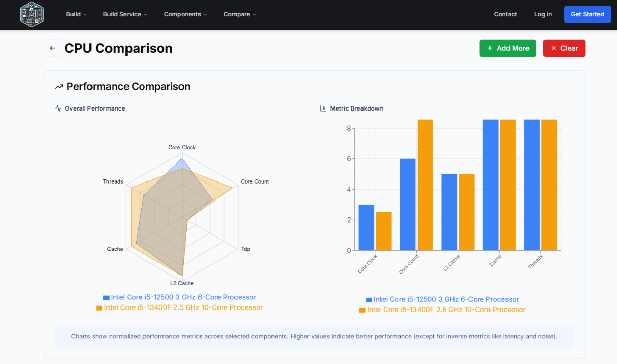
Task: Open the Build Service dropdown
Action: pos(125,14)
